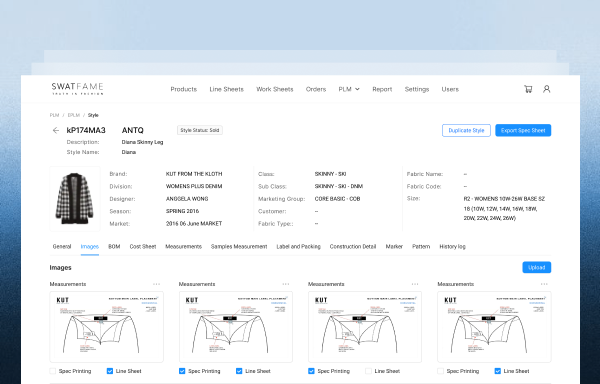Switch to the General tab

tap(62, 247)
